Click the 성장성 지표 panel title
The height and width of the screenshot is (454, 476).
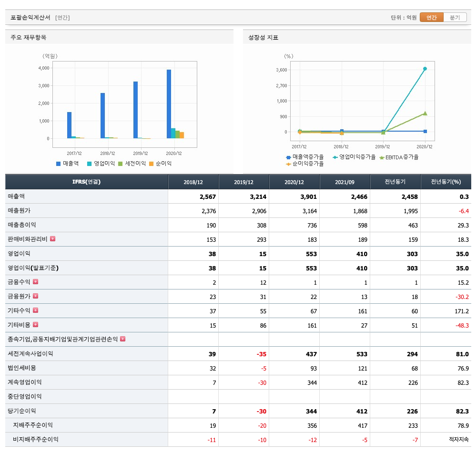coord(263,37)
